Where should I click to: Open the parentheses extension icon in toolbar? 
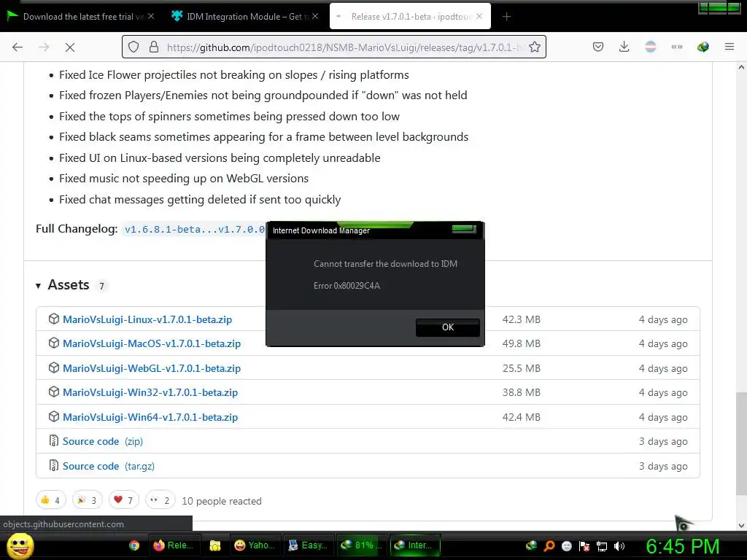(x=676, y=47)
